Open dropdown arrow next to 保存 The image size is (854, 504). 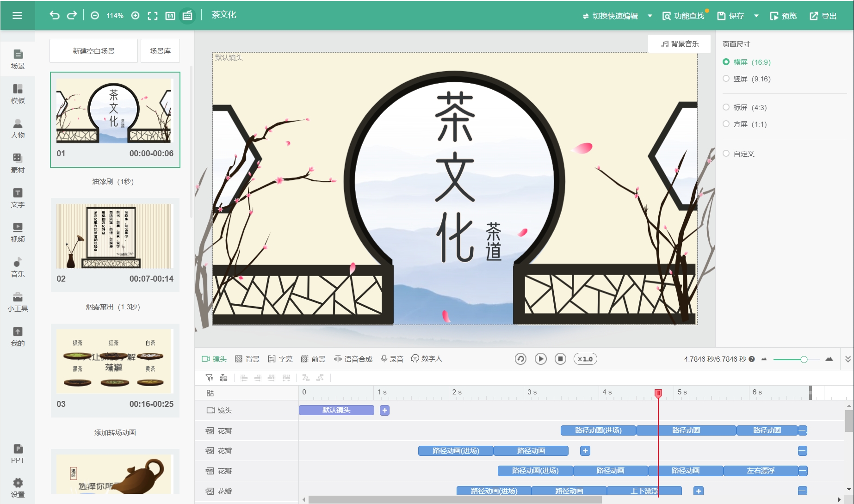point(756,16)
